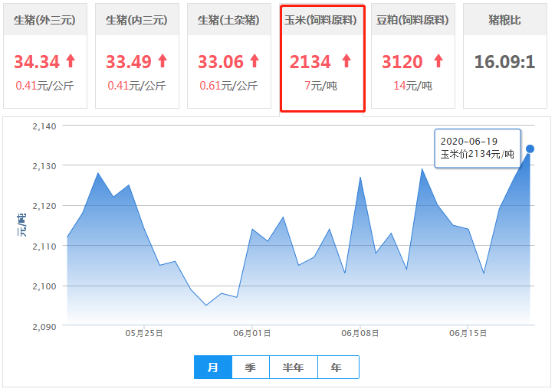This screenshot has height=392, width=555.
Task: Click the 2020-06-19 price tooltip
Action: [x=478, y=148]
